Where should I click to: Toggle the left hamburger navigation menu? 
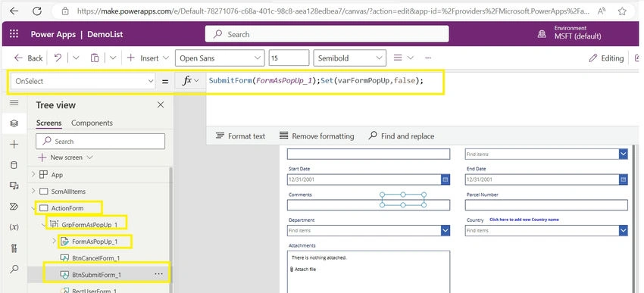coord(14,103)
